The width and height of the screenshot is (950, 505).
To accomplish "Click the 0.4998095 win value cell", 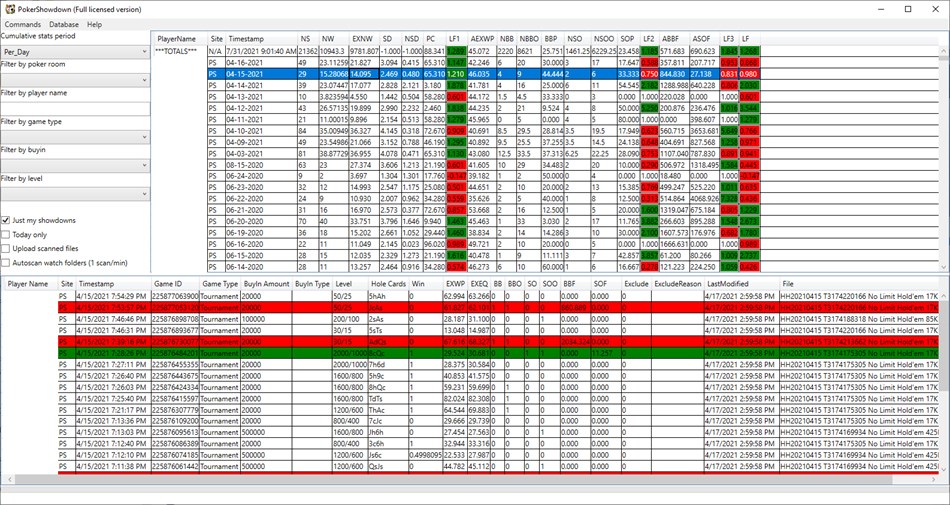I will click(426, 454).
